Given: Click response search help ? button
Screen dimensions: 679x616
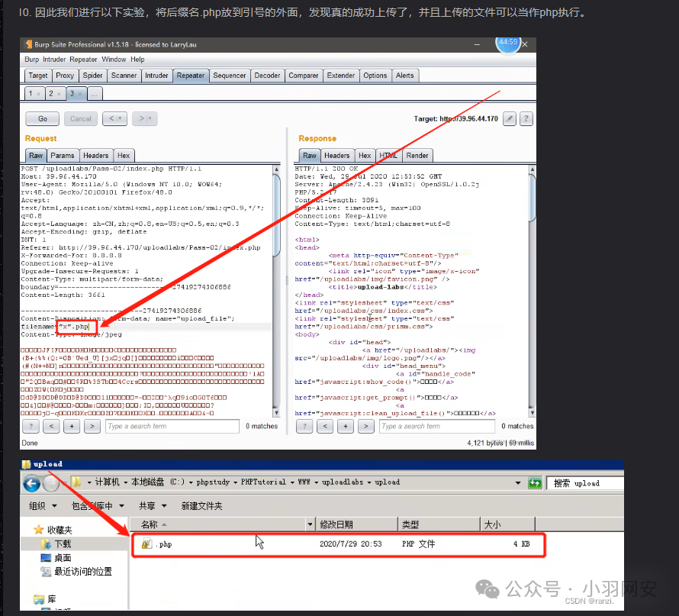Looking at the screenshot, I should tap(304, 426).
